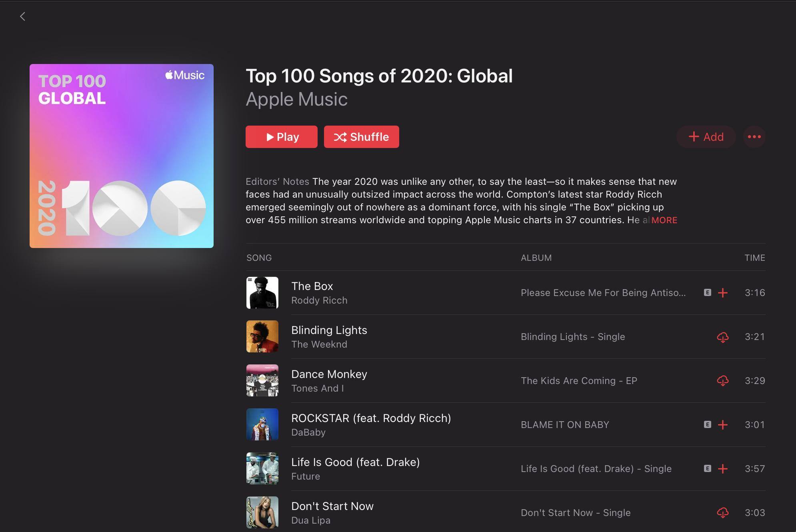
Task: Open the three-dots more options menu
Action: tap(754, 137)
